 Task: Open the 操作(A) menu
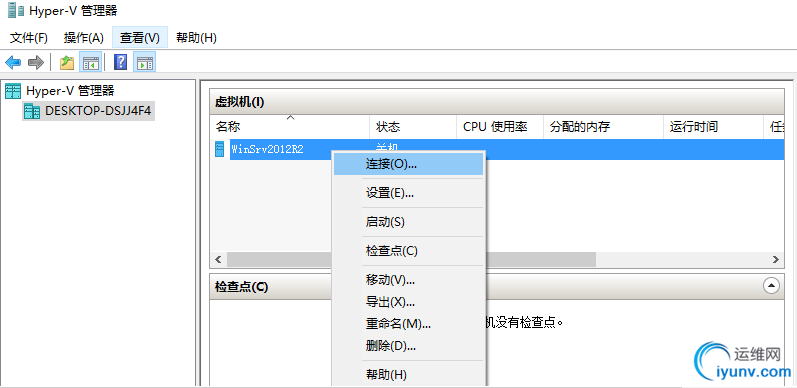point(83,38)
